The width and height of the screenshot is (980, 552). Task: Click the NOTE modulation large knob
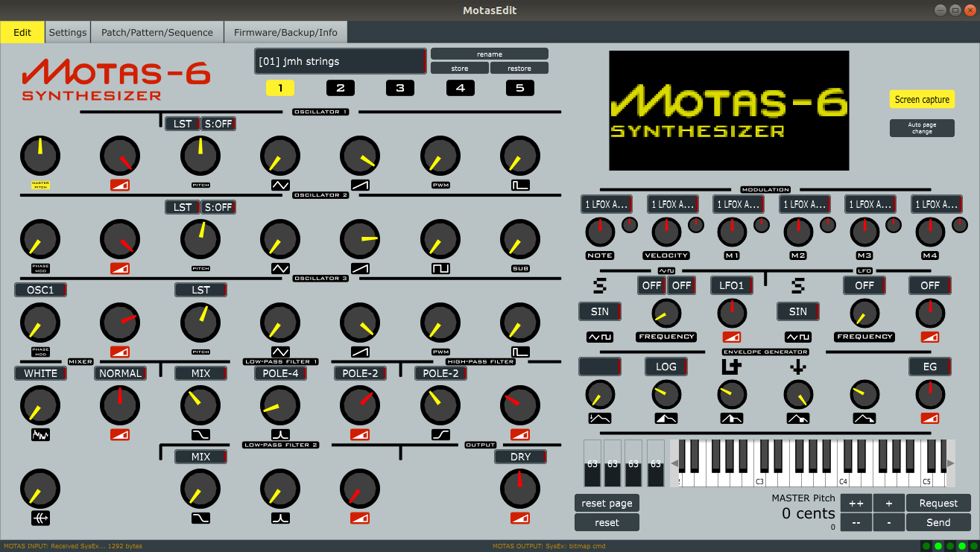[600, 232]
